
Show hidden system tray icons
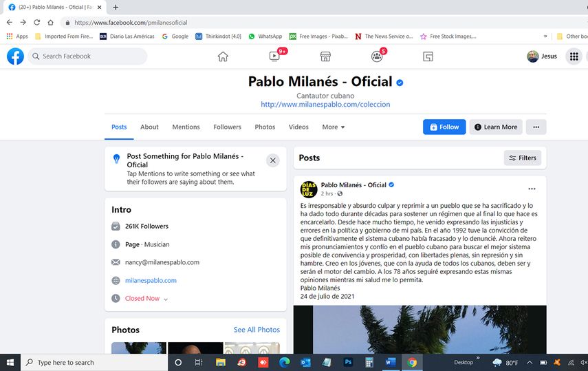click(x=530, y=362)
